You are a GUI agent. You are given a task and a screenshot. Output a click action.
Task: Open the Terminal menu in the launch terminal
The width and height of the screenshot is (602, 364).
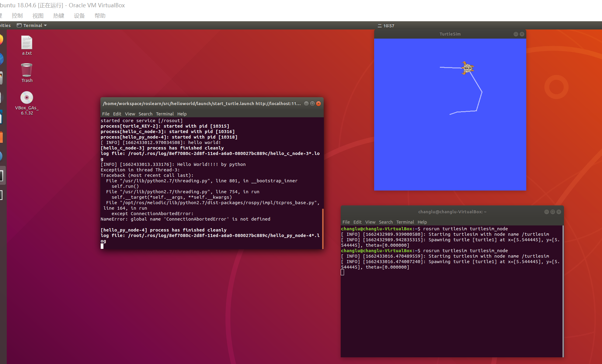165,114
